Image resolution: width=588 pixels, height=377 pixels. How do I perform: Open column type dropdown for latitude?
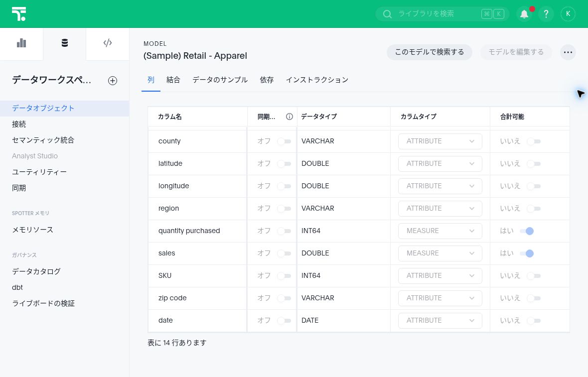pyautogui.click(x=440, y=164)
